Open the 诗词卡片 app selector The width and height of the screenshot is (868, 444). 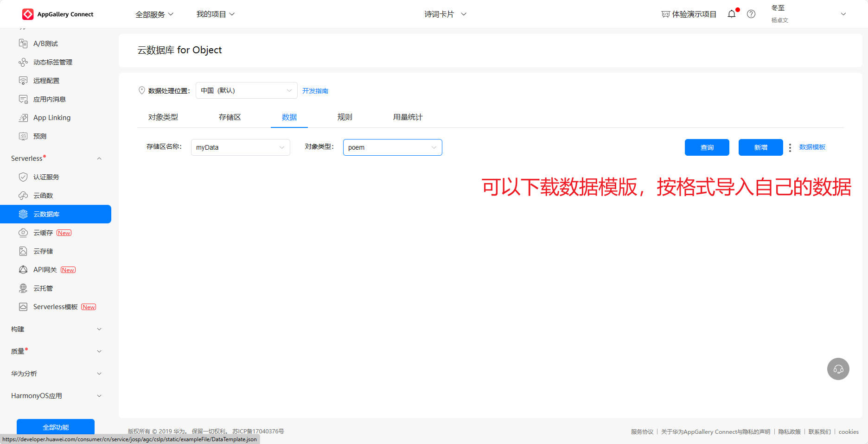pyautogui.click(x=445, y=14)
